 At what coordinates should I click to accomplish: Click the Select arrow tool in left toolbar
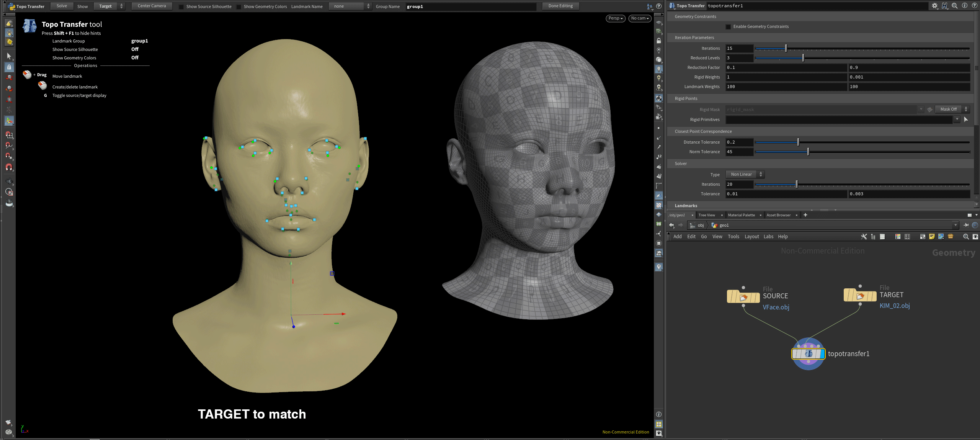pyautogui.click(x=9, y=56)
